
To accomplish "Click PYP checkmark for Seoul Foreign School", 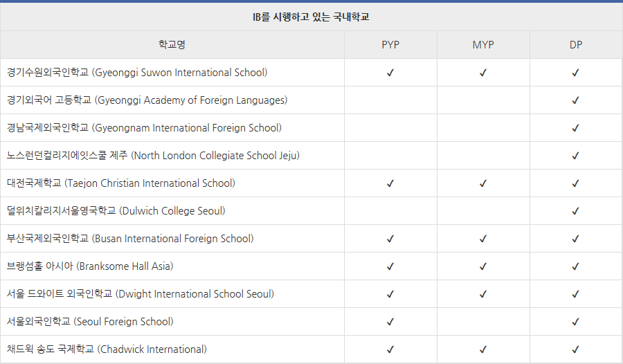I will [390, 322].
